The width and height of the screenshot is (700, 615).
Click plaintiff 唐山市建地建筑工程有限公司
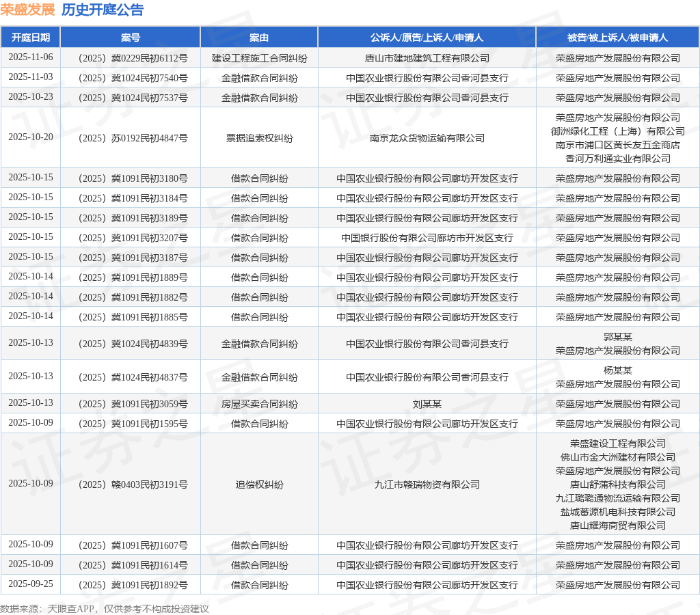(427, 59)
